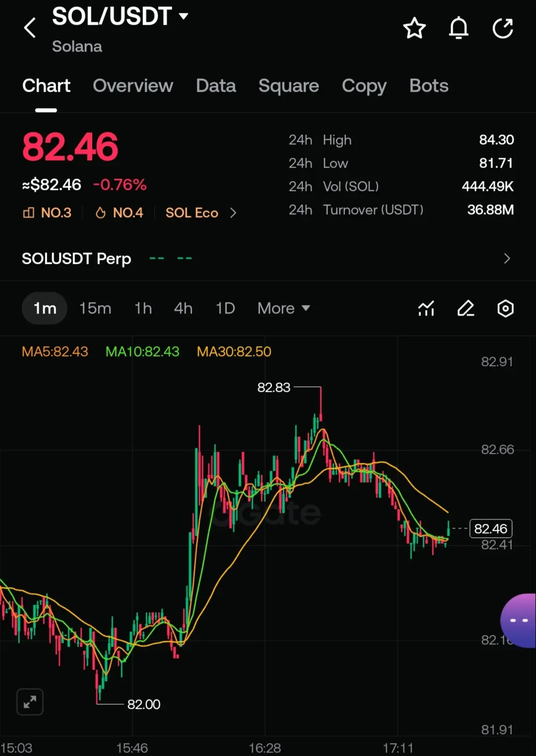This screenshot has height=756, width=536.
Task: Tap the 16:28 time axis label
Action: [x=265, y=748]
